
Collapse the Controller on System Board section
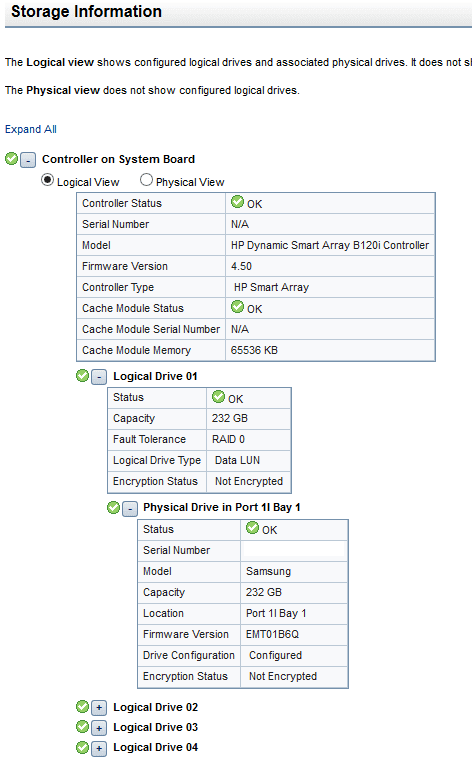28,160
